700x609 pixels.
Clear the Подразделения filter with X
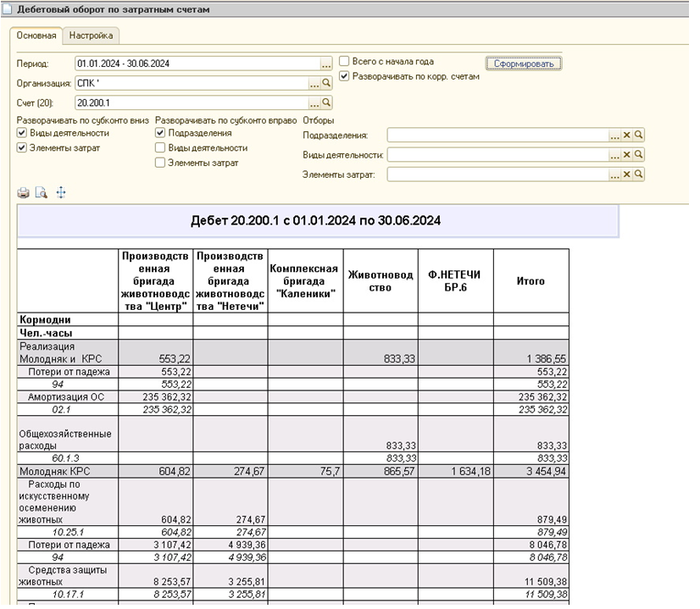pos(627,135)
